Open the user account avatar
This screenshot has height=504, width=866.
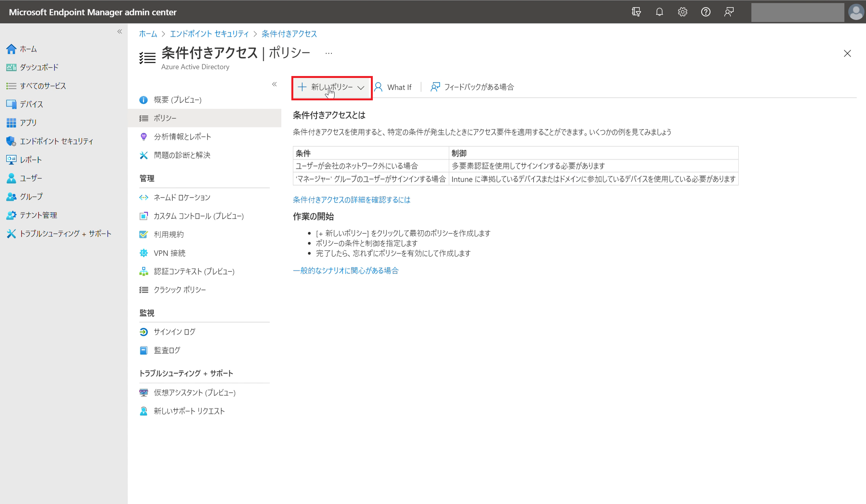pyautogui.click(x=856, y=12)
